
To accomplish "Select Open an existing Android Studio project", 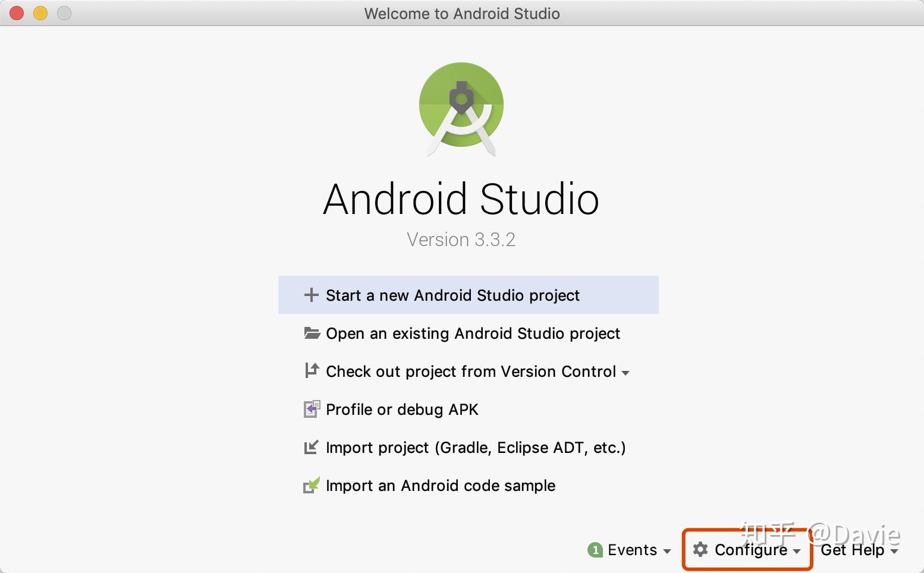I will 472,333.
